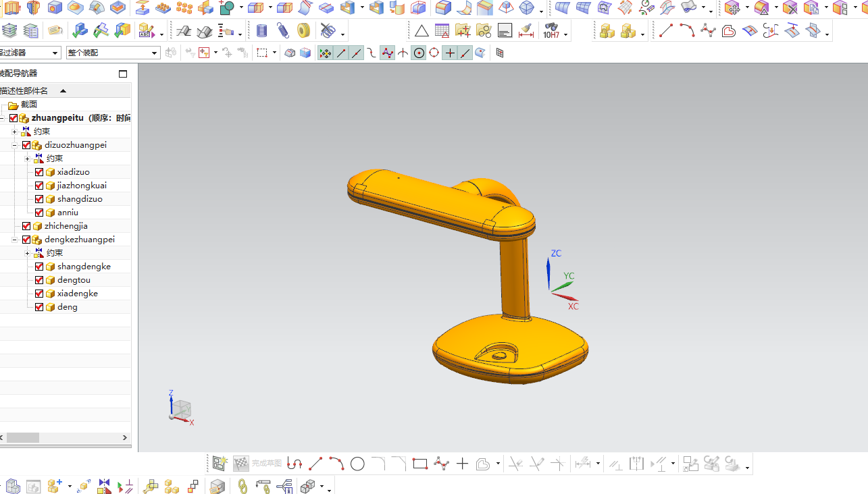Viewport: 868px width, 494px height.
Task: Click the two-point line curve icon in the top toolbar
Action: point(666,31)
